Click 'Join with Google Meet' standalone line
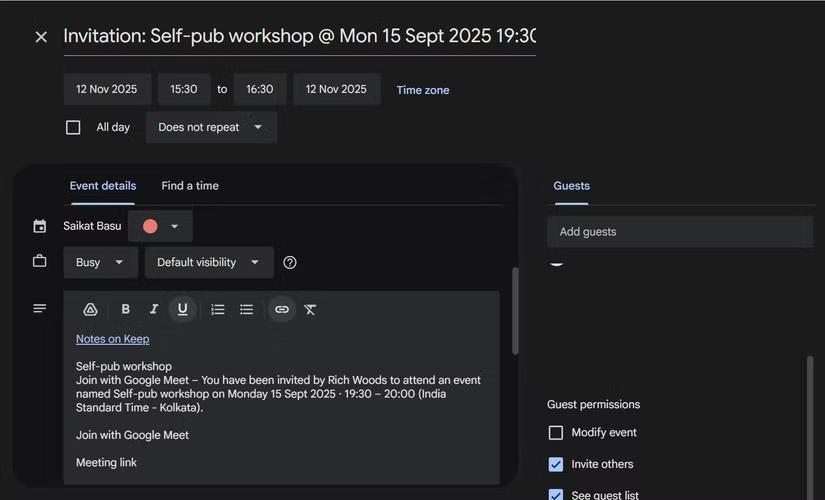The height and width of the screenshot is (500, 825). (x=132, y=435)
